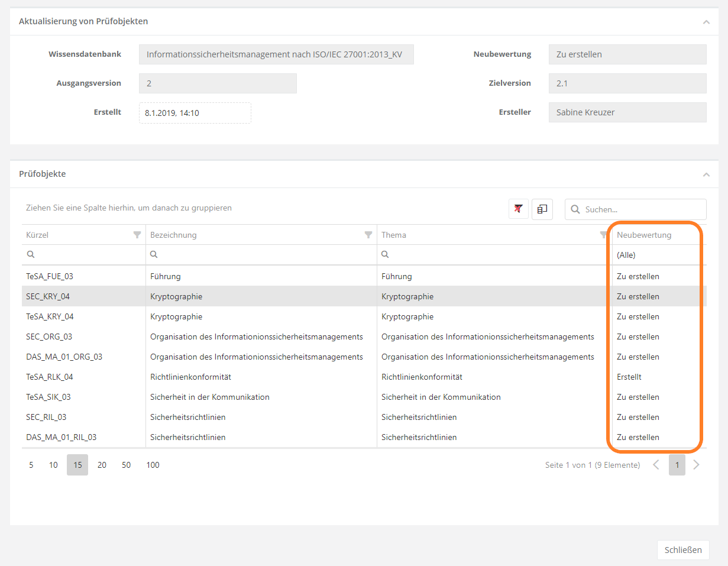Click the clear filter icon
The height and width of the screenshot is (566, 728).
(519, 209)
